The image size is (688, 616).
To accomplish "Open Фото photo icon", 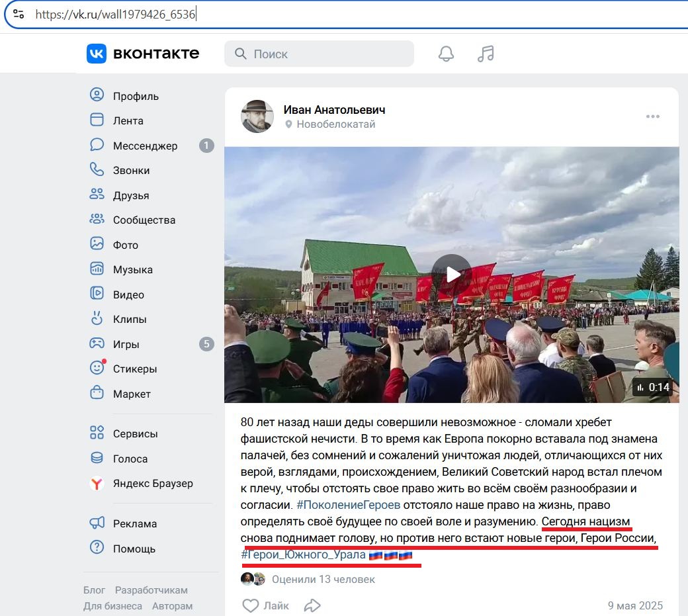I will (x=97, y=243).
